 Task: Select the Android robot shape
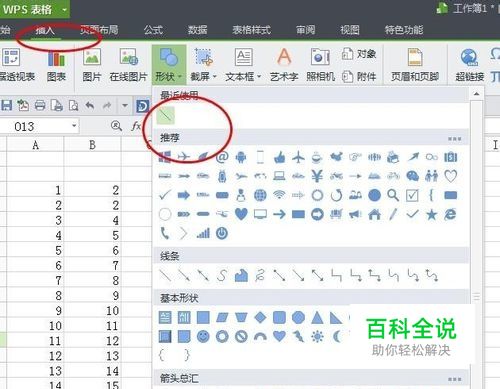click(x=241, y=157)
